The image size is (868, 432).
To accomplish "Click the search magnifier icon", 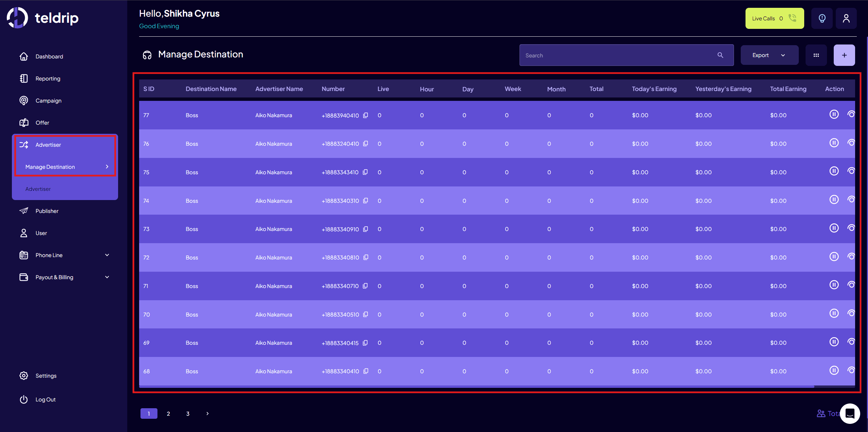I will click(x=720, y=55).
